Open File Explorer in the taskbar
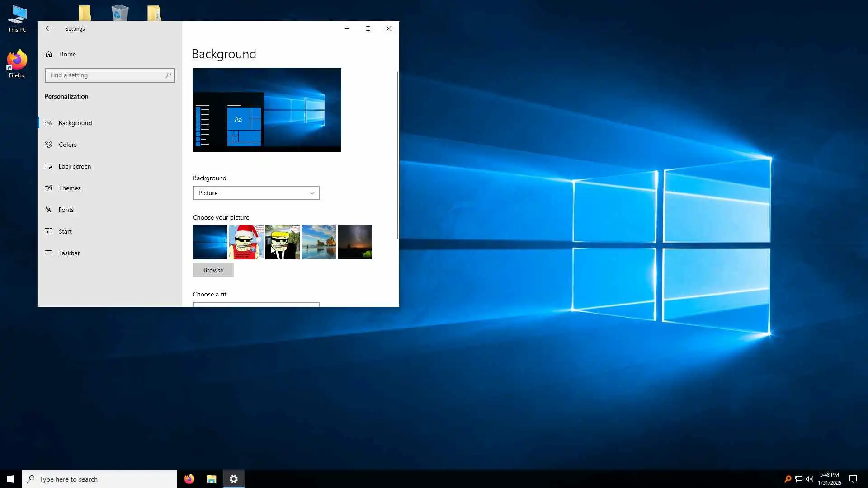Image resolution: width=868 pixels, height=488 pixels. 211,479
